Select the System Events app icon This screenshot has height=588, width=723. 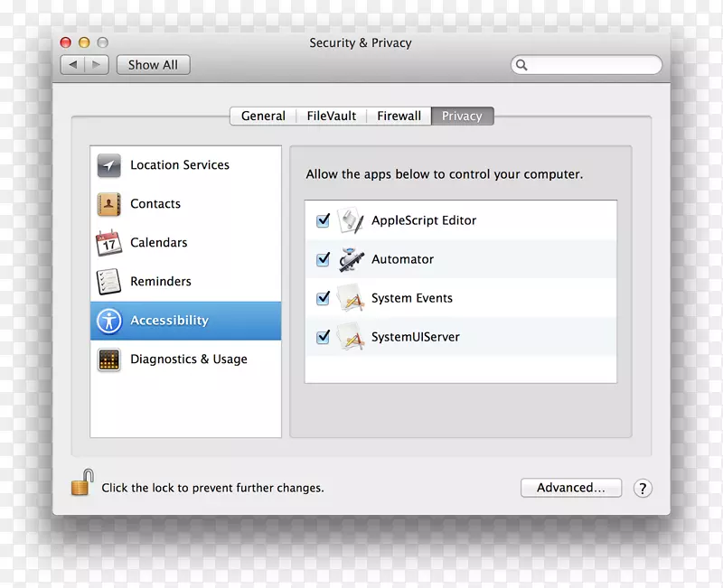click(352, 298)
